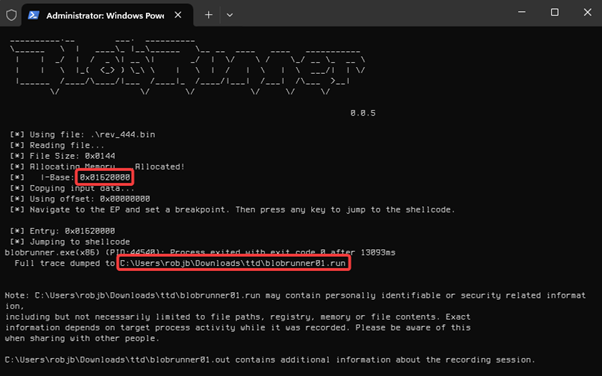The height and width of the screenshot is (376, 602).
Task: Minimize the terminal window
Action: tap(521, 12)
